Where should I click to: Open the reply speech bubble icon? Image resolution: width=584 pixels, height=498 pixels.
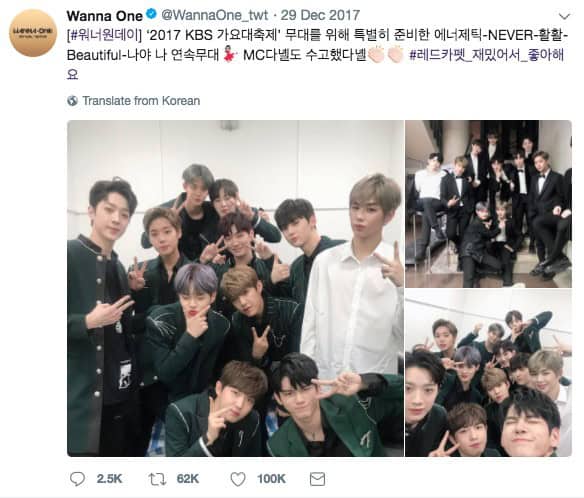[77, 479]
